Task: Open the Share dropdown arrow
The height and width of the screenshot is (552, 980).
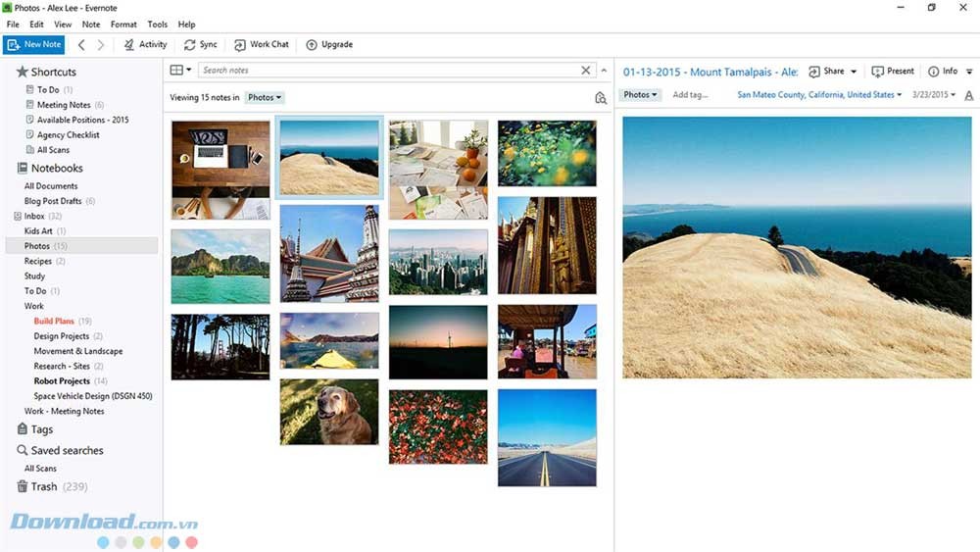Action: 854,72
